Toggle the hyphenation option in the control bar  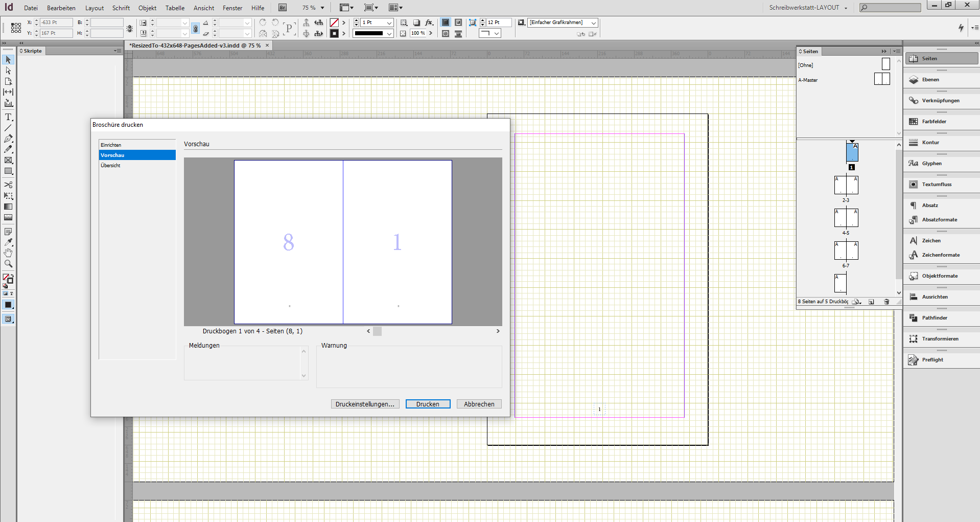click(x=196, y=28)
